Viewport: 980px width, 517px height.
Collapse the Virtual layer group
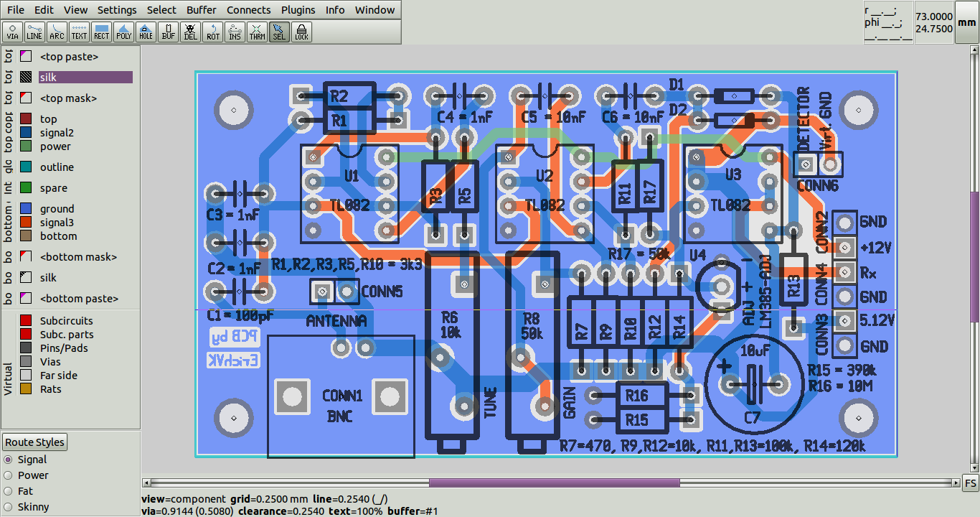click(x=8, y=378)
